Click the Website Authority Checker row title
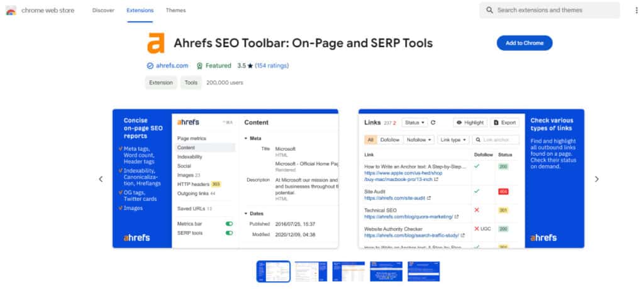The width and height of the screenshot is (644, 289). [393, 229]
